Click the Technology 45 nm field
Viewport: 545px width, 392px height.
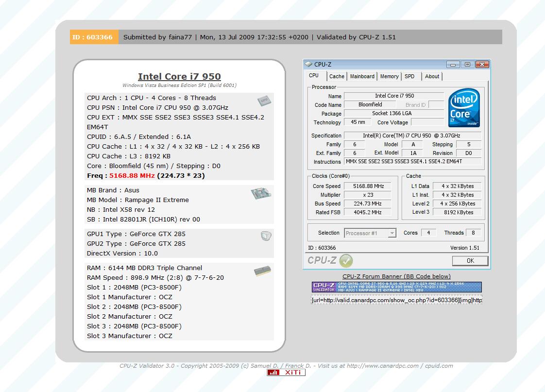click(358, 122)
